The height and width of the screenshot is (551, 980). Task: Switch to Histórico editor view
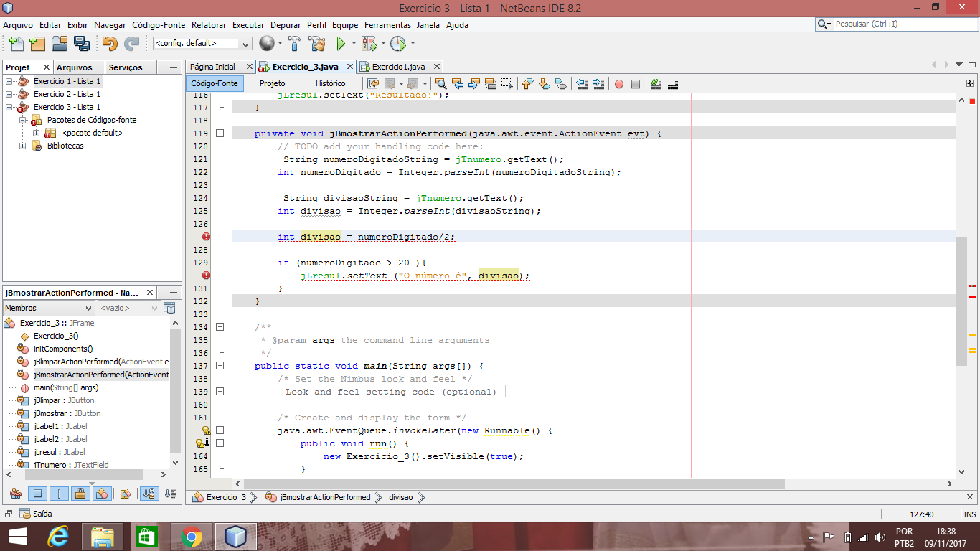pos(330,84)
